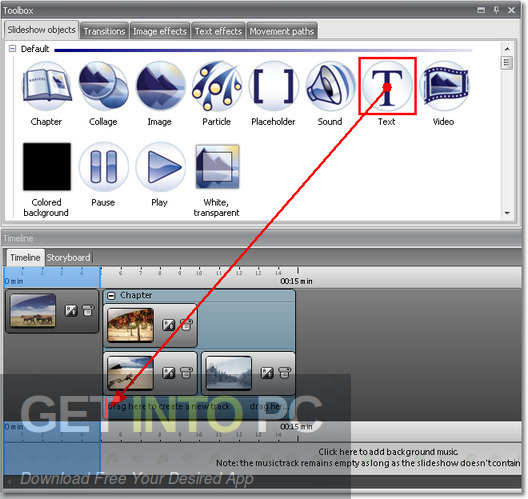Select the White, transparent object icon
The height and width of the screenshot is (499, 528).
tap(217, 166)
